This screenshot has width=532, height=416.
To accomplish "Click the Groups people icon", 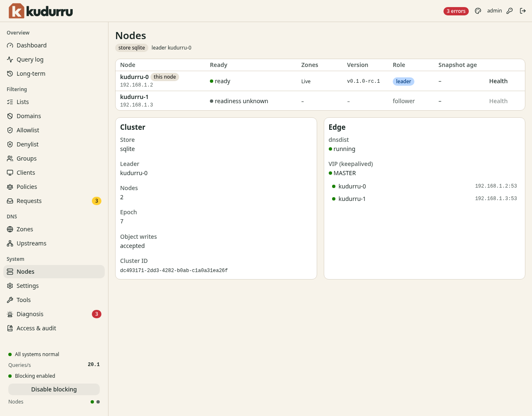I will tap(10, 158).
